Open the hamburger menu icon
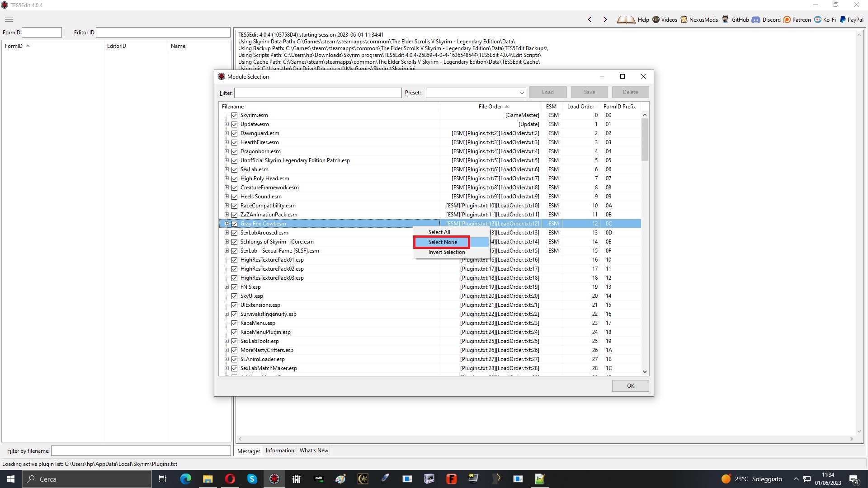This screenshot has width=868, height=488. click(9, 19)
